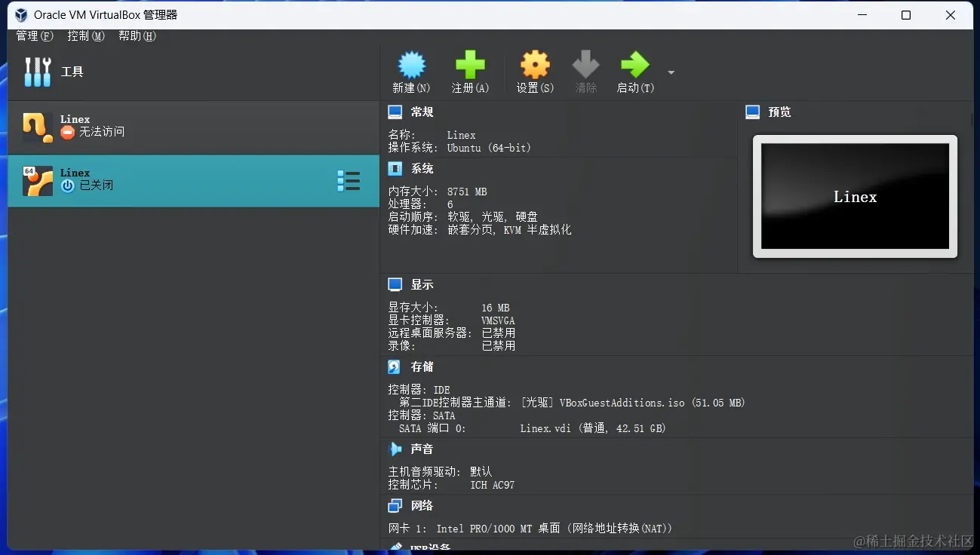Open the 帮助(H) menu

tap(136, 35)
